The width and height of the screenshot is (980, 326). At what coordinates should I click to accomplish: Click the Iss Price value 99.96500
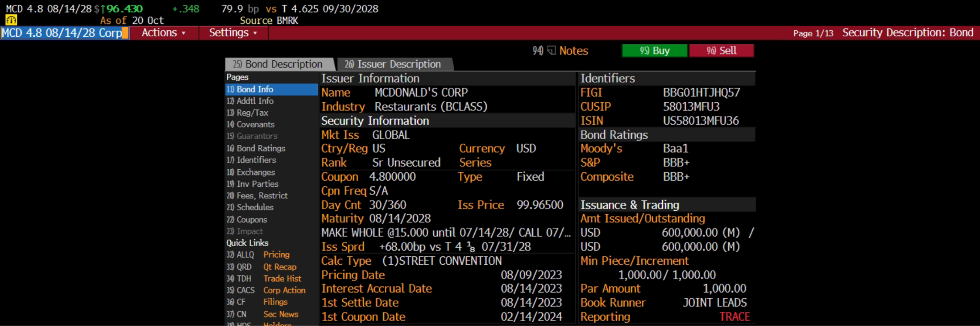pyautogui.click(x=540, y=205)
